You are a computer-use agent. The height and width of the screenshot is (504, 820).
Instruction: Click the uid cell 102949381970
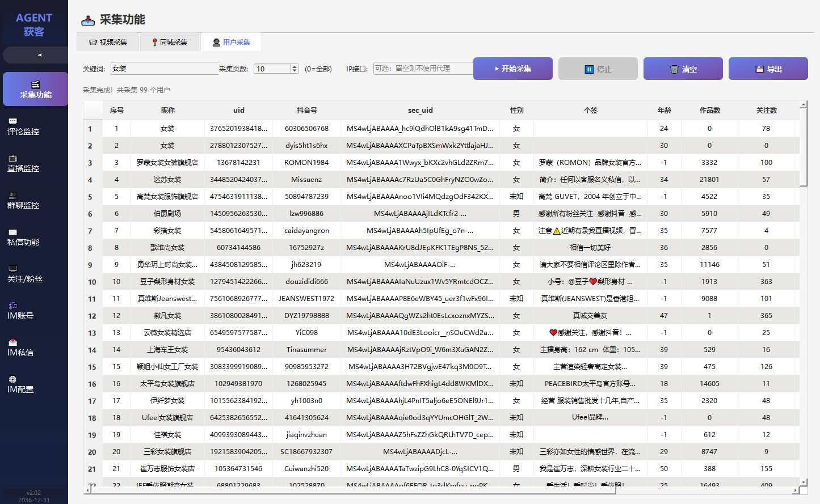pos(239,384)
